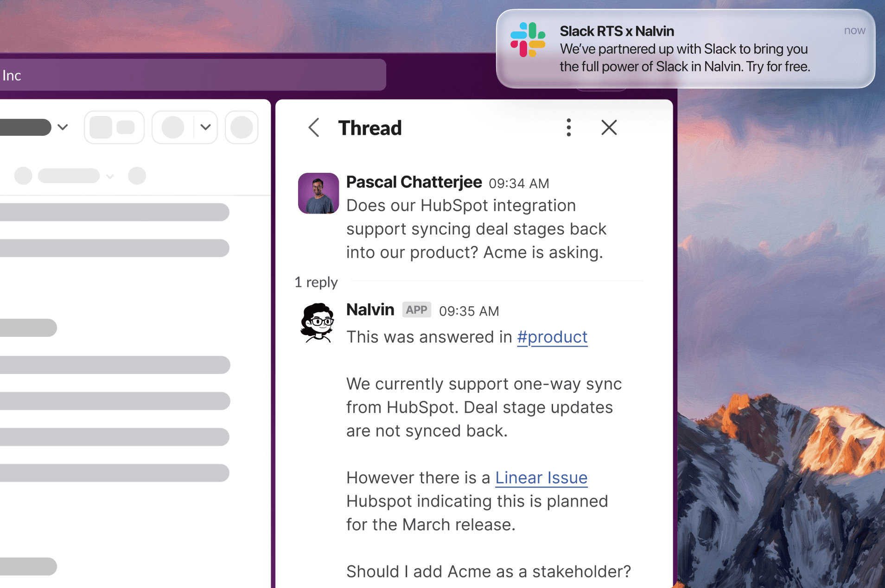This screenshot has height=588, width=885.
Task: Expand the small chevron below channel header
Action: tap(110, 177)
